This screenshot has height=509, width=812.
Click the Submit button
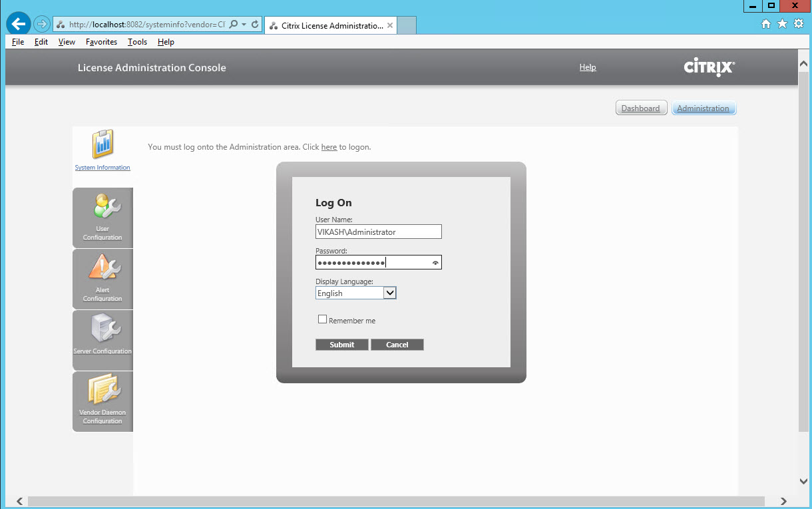point(342,345)
